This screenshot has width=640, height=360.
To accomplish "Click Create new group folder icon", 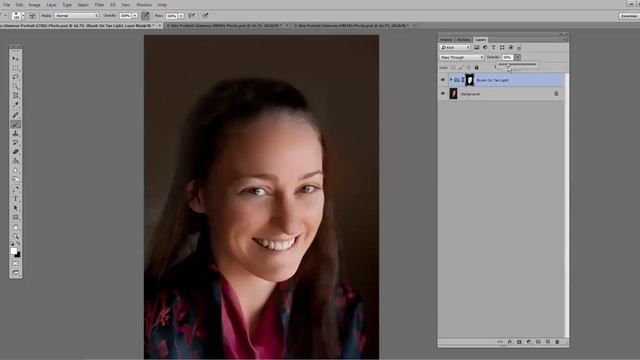I will pyautogui.click(x=538, y=342).
